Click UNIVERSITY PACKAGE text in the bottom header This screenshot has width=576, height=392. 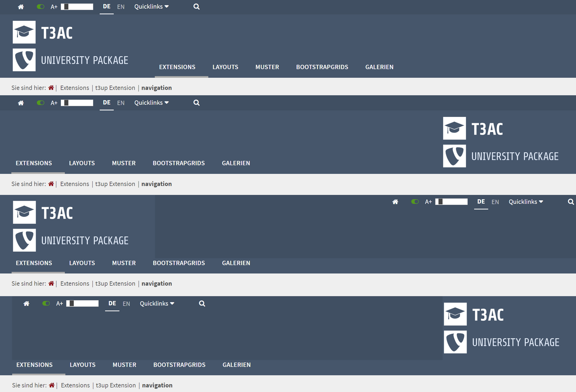(x=516, y=342)
